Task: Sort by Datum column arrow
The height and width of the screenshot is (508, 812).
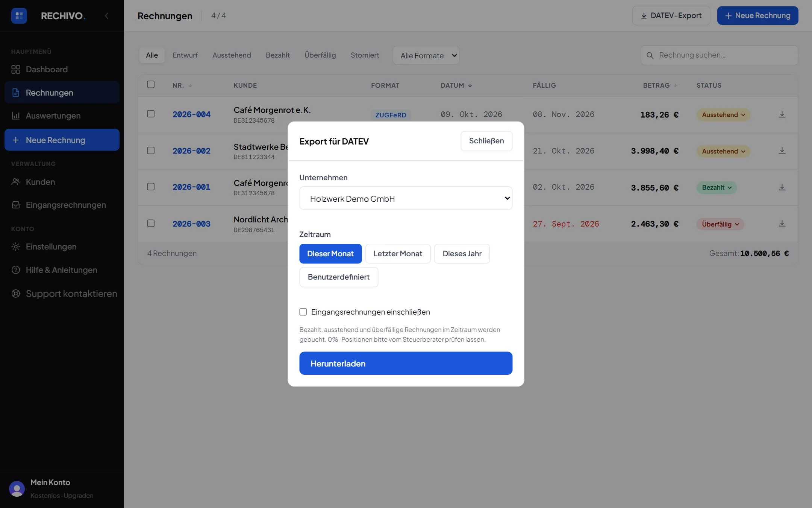Action: (470, 86)
